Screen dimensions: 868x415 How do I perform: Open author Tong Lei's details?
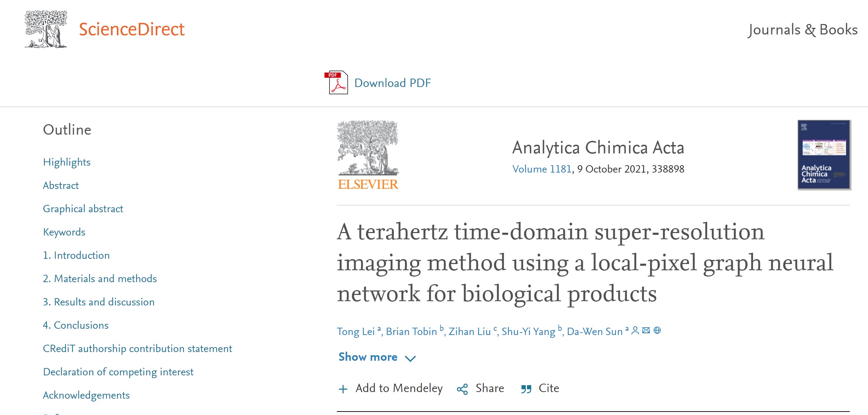356,332
